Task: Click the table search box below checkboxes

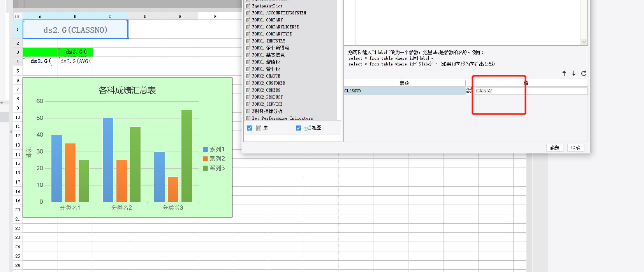Action: click(x=292, y=138)
